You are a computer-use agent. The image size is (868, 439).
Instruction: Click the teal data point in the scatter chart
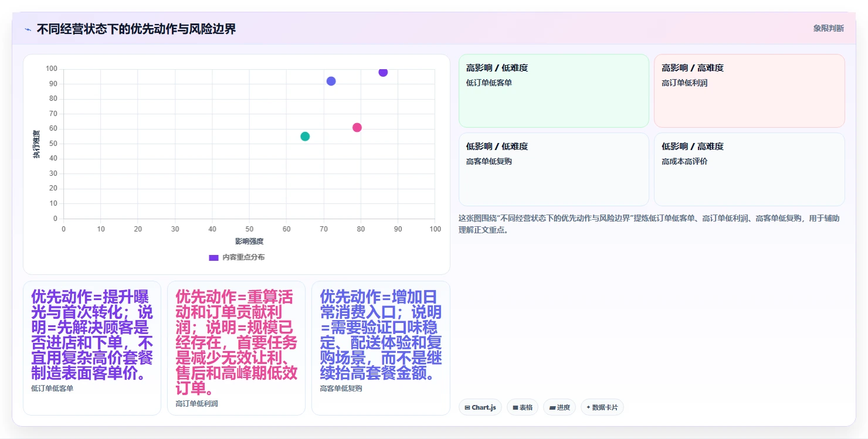pos(305,137)
